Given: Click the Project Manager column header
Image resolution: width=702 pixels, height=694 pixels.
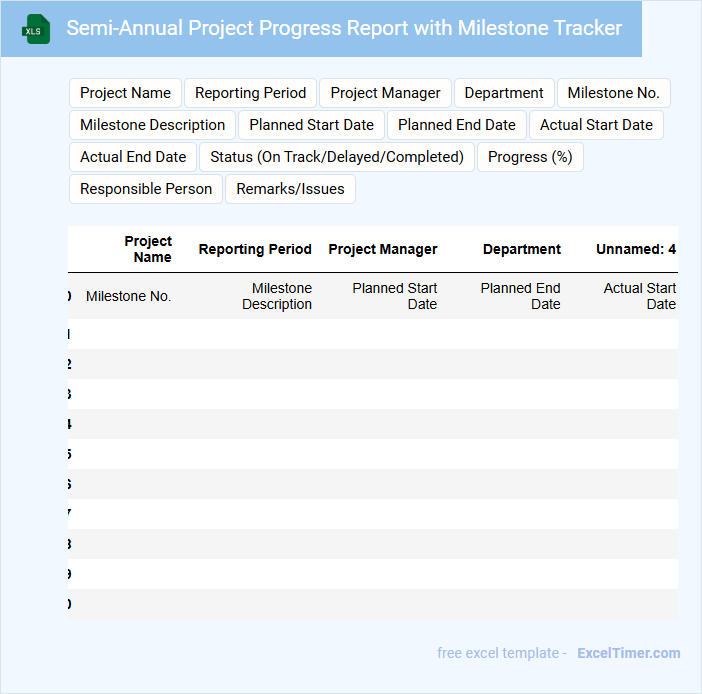Looking at the screenshot, I should tap(383, 249).
